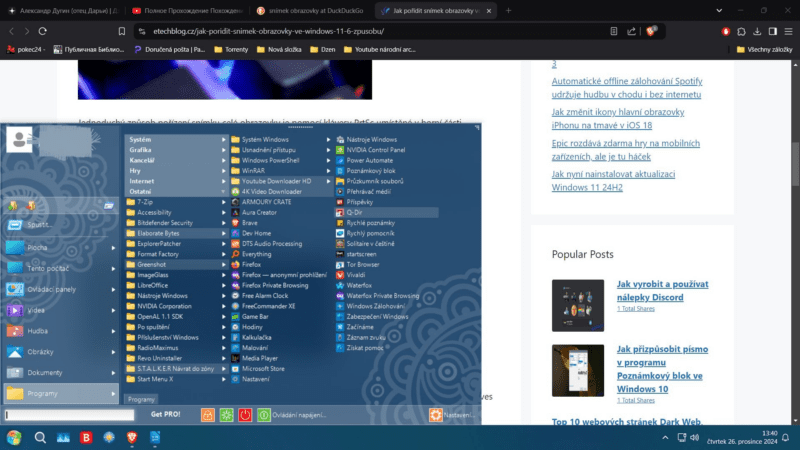Bookmark this page icon
Image resolution: width=800 pixels, height=450 pixels.
[x=121, y=31]
